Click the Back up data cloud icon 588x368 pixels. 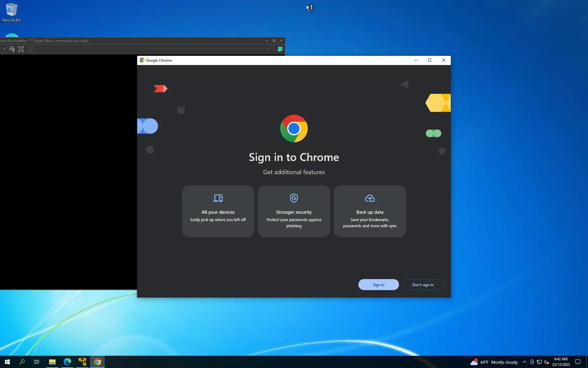(370, 198)
